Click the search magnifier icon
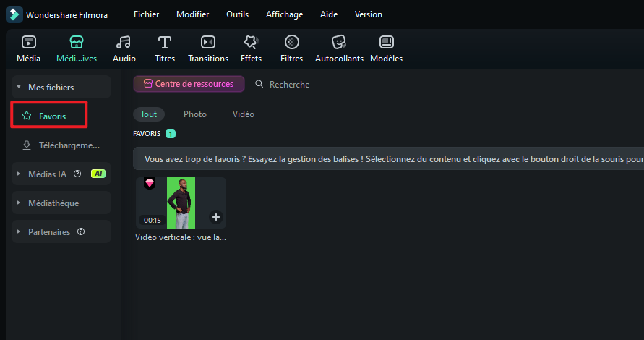The image size is (644, 340). coord(259,84)
